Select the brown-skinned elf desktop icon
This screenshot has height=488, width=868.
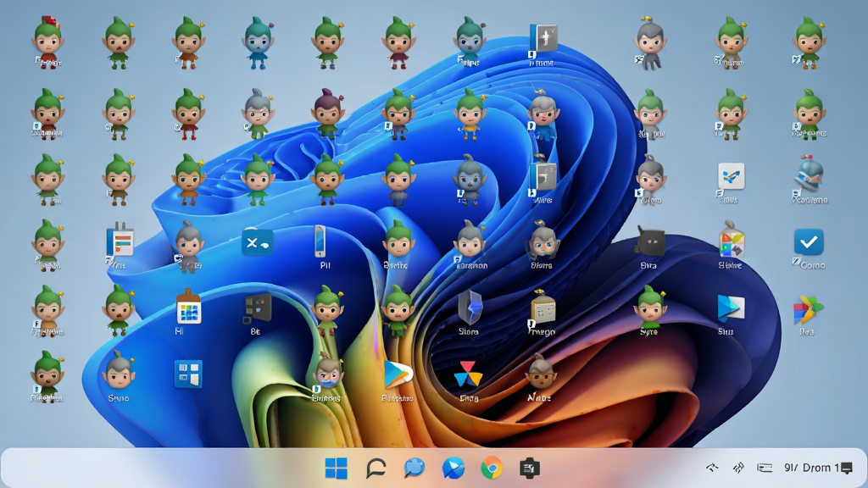pos(541,372)
